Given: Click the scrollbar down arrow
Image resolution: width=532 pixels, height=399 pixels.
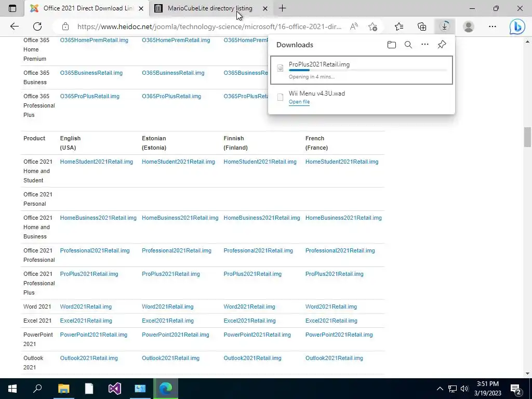Looking at the screenshot, I should coord(527,374).
